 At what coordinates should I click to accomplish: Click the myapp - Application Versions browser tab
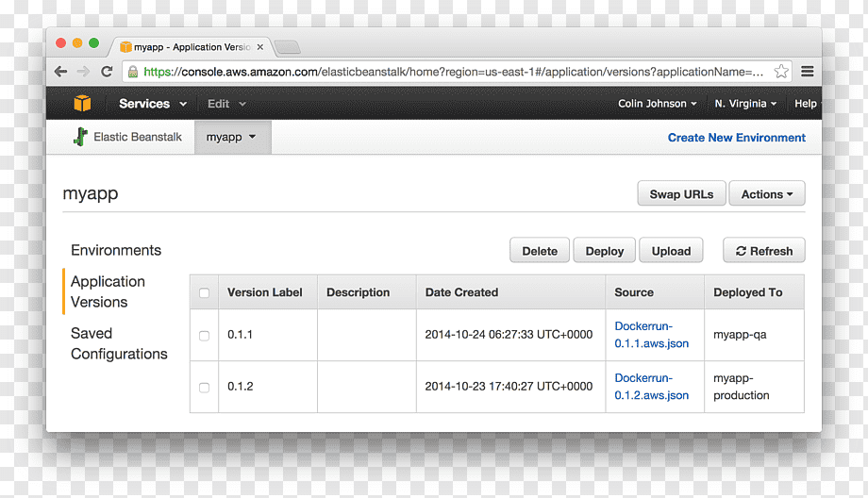tap(192, 47)
